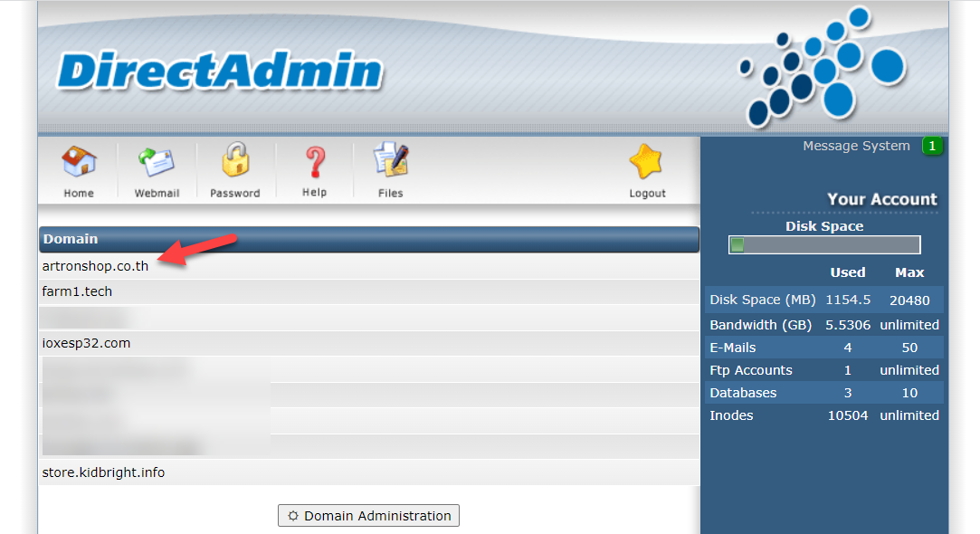Open the Files icon
This screenshot has height=534, width=980.
tap(391, 160)
